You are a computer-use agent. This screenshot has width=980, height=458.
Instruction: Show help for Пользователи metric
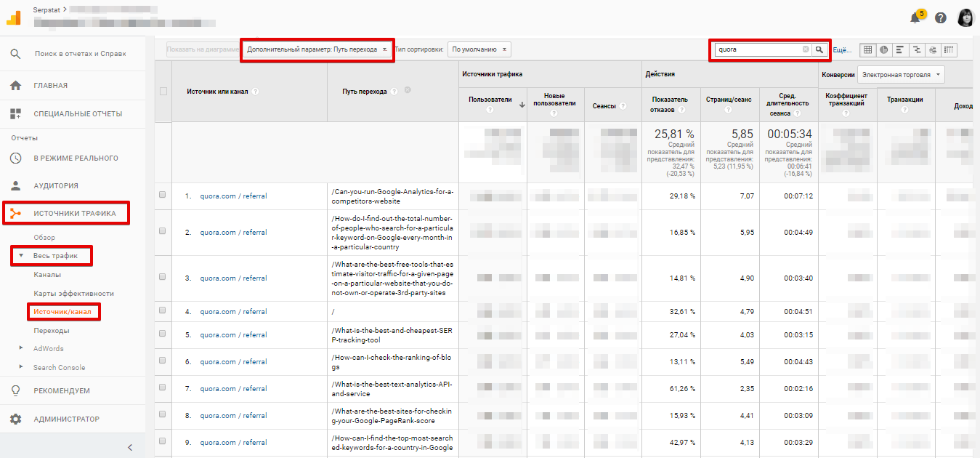click(x=490, y=110)
